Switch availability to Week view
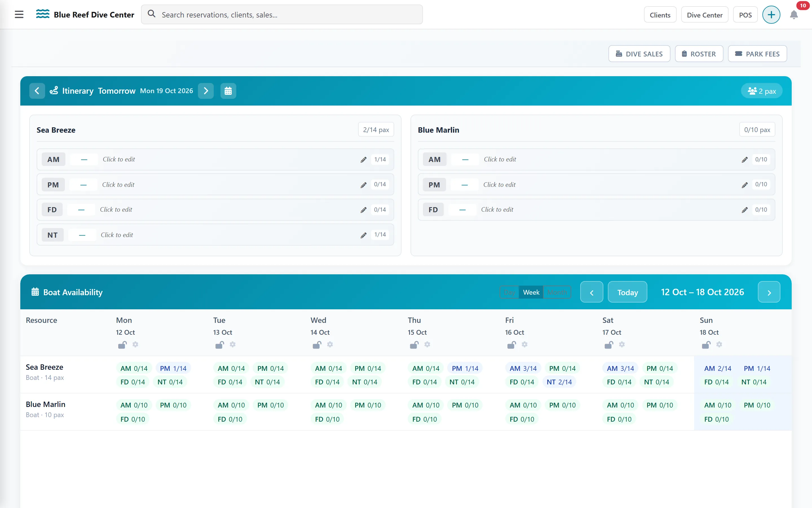This screenshot has width=812, height=508. (531, 292)
